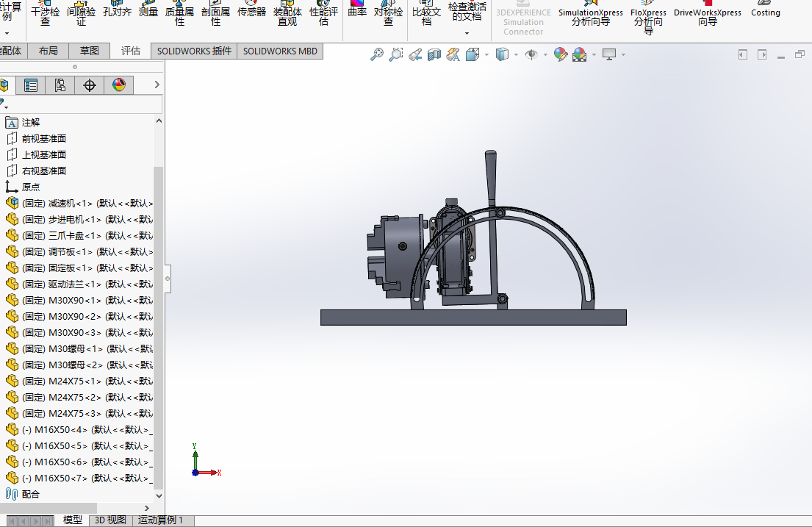Open the PropertyManager tab icon

pos(31,85)
